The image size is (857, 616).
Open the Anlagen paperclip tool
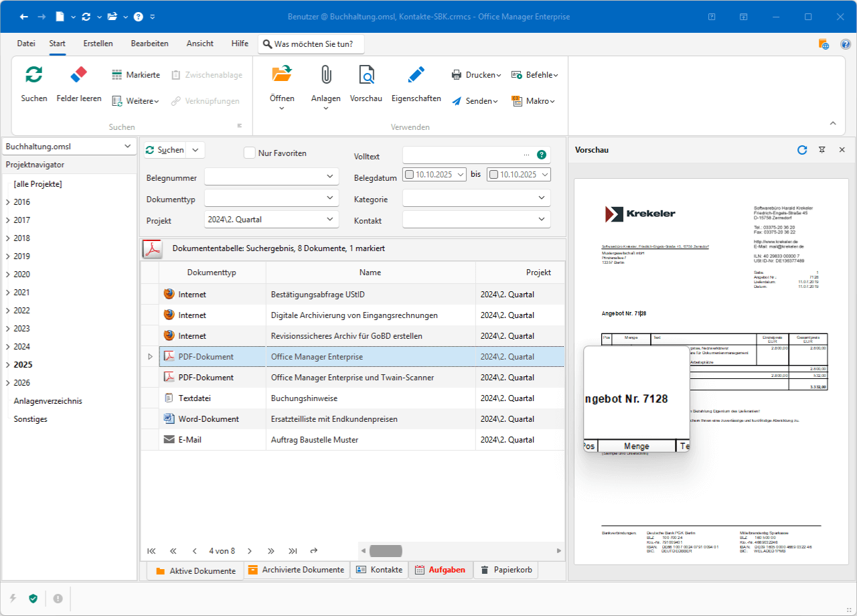326,74
